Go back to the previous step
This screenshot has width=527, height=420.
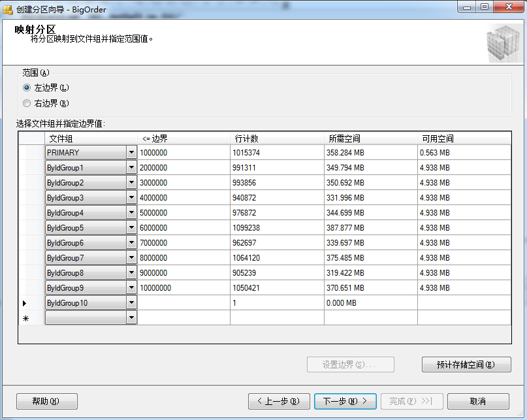click(x=278, y=401)
